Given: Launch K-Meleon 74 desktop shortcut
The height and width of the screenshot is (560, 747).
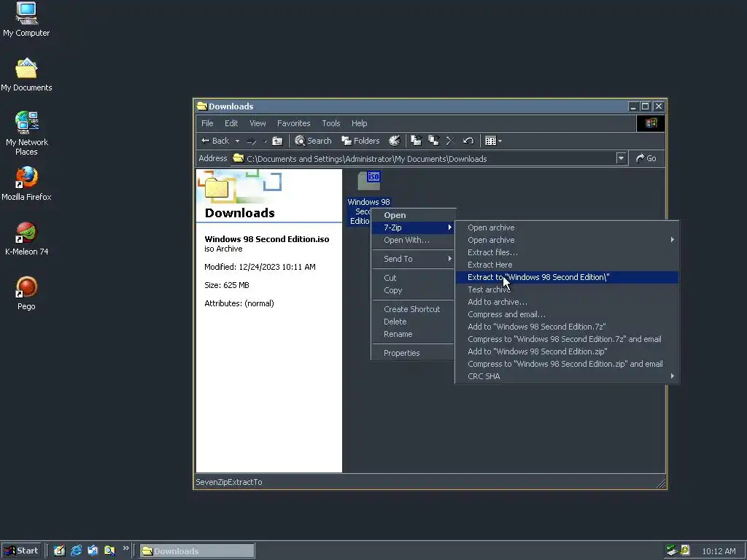Looking at the screenshot, I should pos(26,238).
